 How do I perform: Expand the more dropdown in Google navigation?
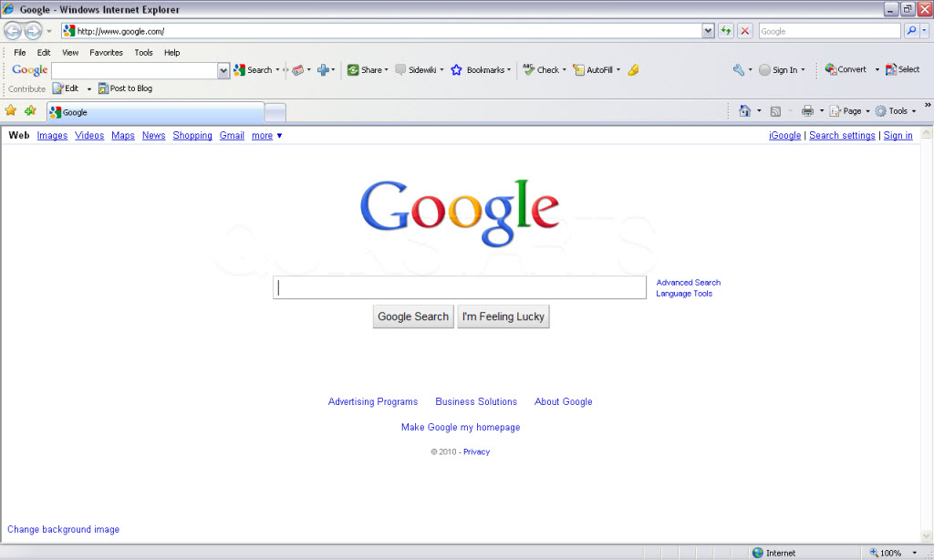[279, 136]
